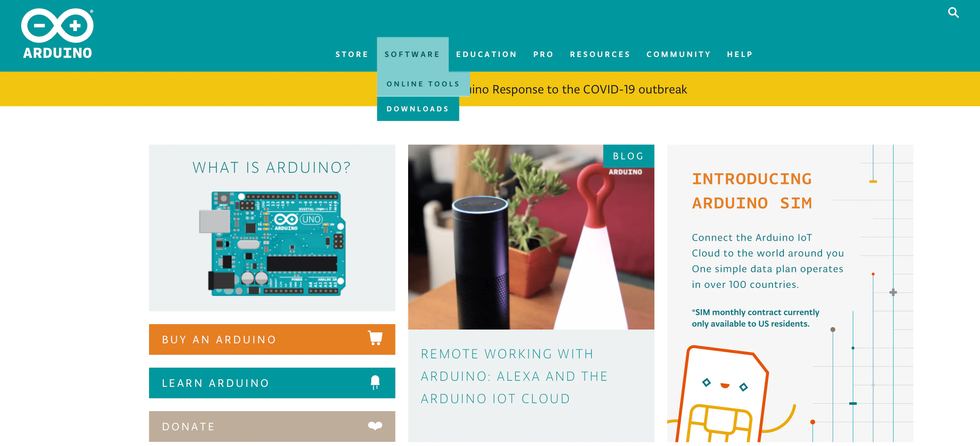Screen dimensions: 980x446
Task: Open the Resources navigation menu
Action: click(x=600, y=54)
